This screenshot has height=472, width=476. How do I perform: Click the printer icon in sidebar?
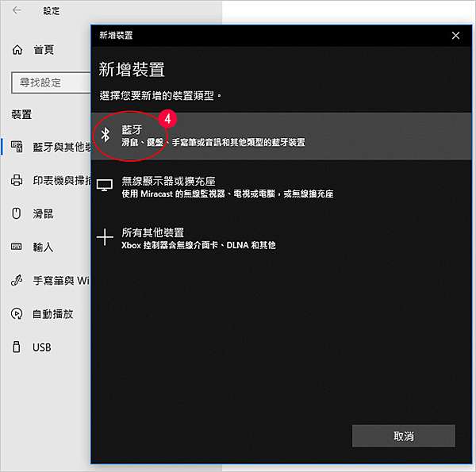[17, 180]
